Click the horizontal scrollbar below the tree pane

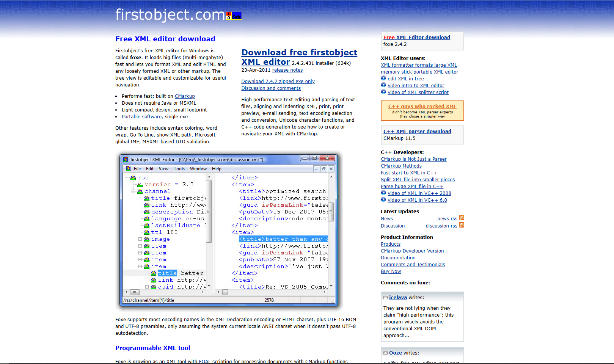coord(135,292)
